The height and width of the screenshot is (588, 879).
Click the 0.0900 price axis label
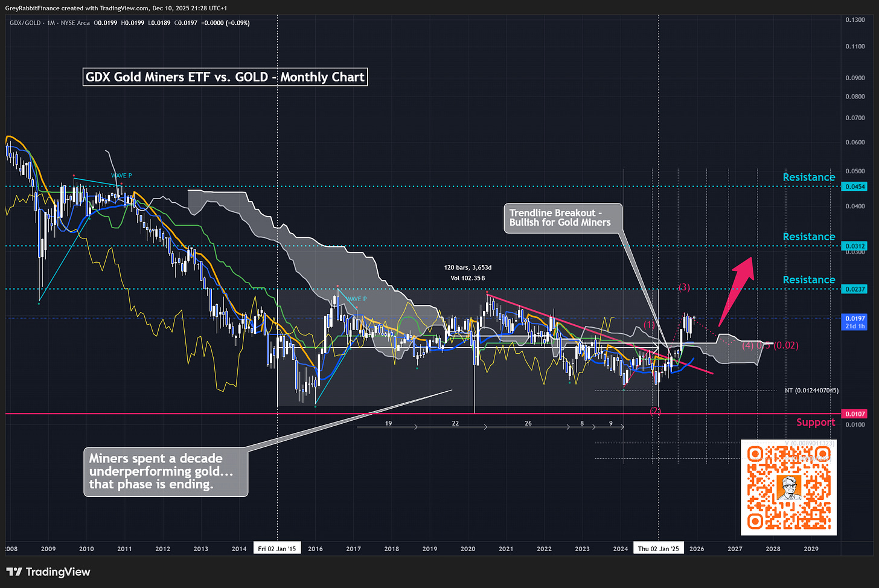[x=855, y=77]
